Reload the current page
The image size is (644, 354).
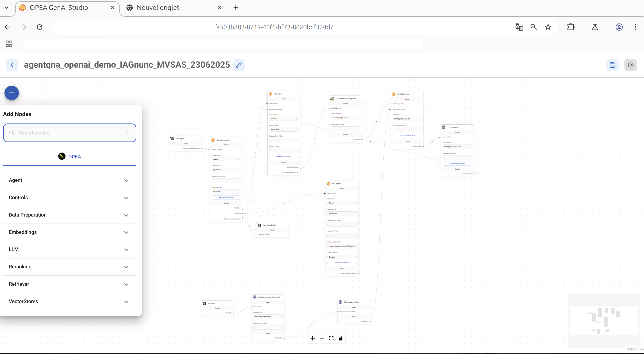coord(40,27)
